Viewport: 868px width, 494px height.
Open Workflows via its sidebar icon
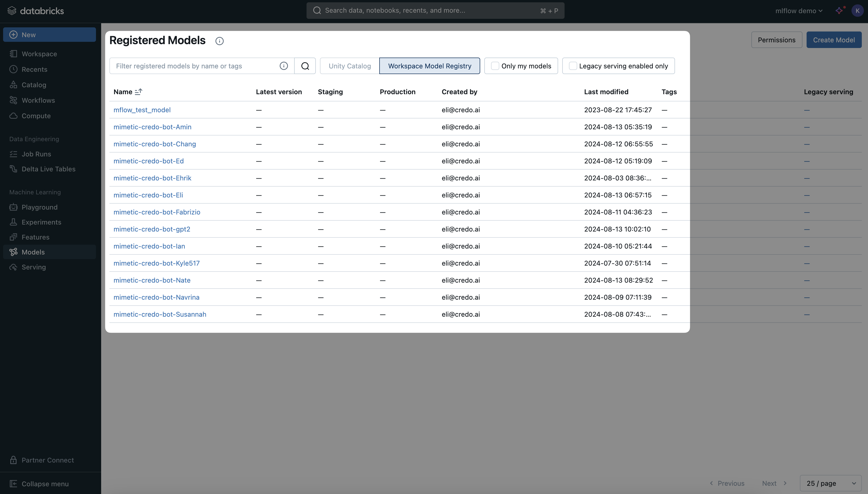14,100
